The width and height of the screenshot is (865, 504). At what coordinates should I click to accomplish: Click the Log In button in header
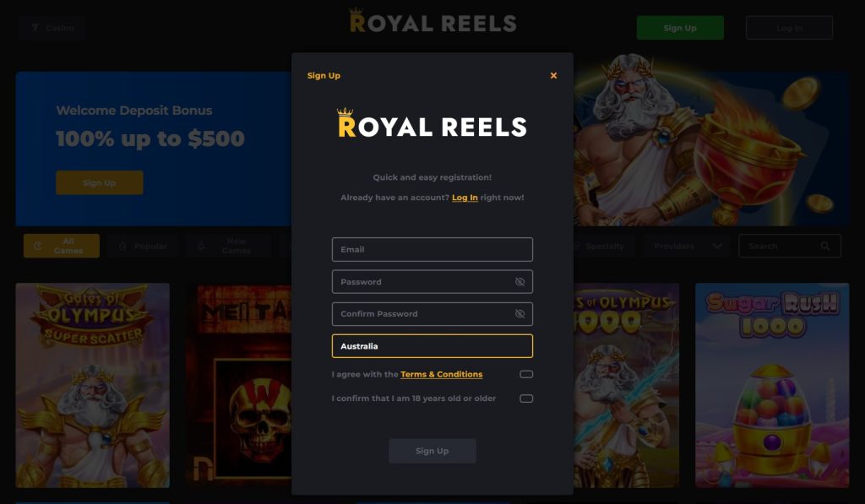pos(789,28)
